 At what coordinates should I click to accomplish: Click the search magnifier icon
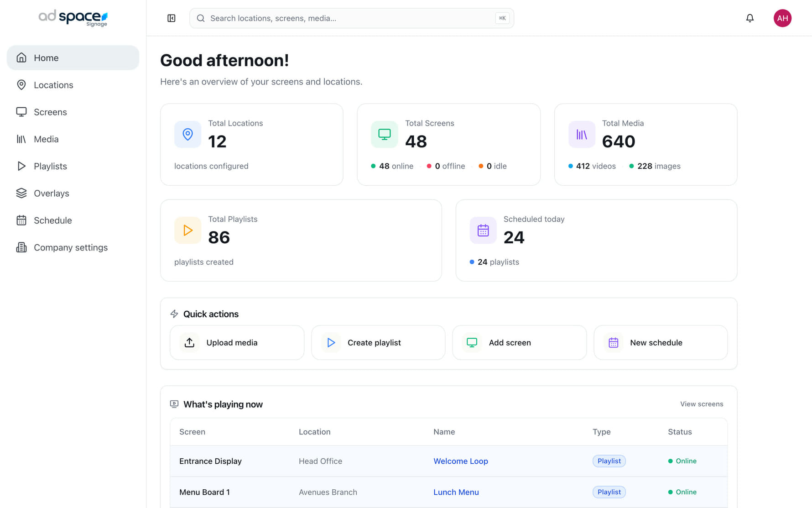[200, 18]
